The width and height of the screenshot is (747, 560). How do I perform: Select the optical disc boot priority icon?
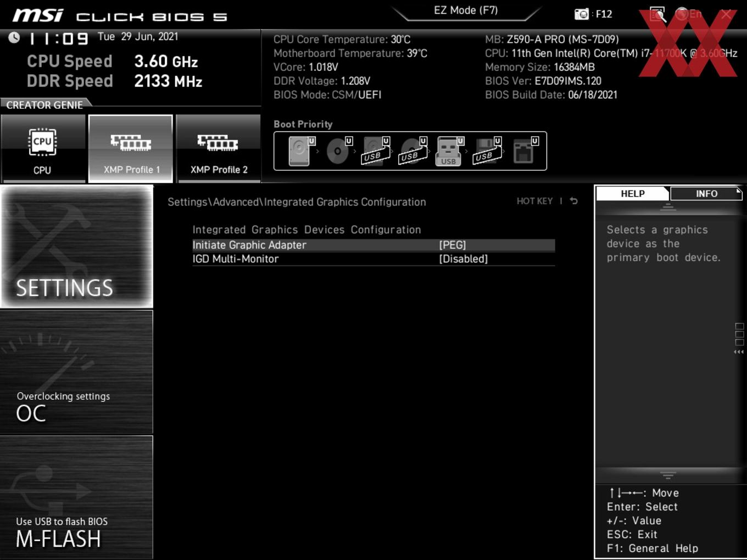click(x=339, y=151)
